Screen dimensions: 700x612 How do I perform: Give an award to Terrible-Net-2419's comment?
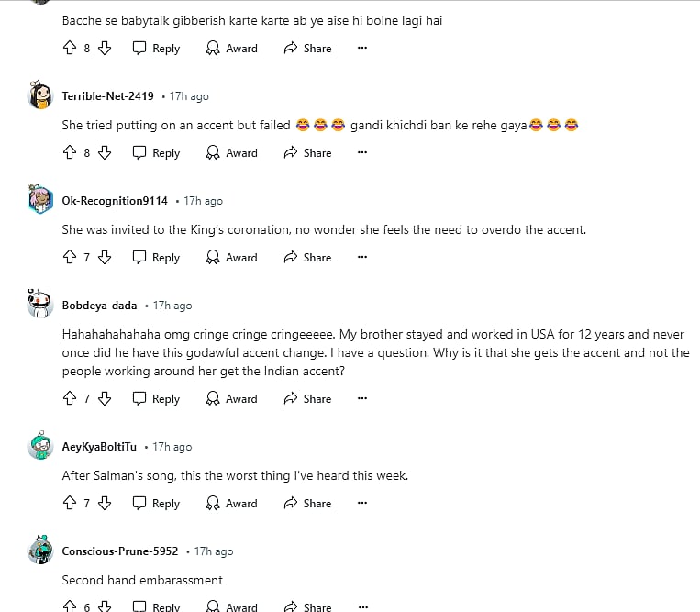(231, 153)
